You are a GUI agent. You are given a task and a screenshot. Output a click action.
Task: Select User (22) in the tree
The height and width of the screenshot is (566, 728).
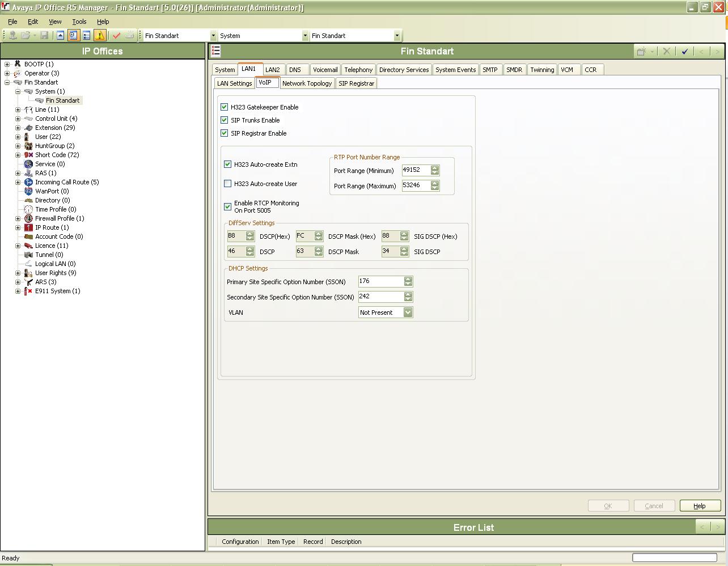[x=48, y=137]
